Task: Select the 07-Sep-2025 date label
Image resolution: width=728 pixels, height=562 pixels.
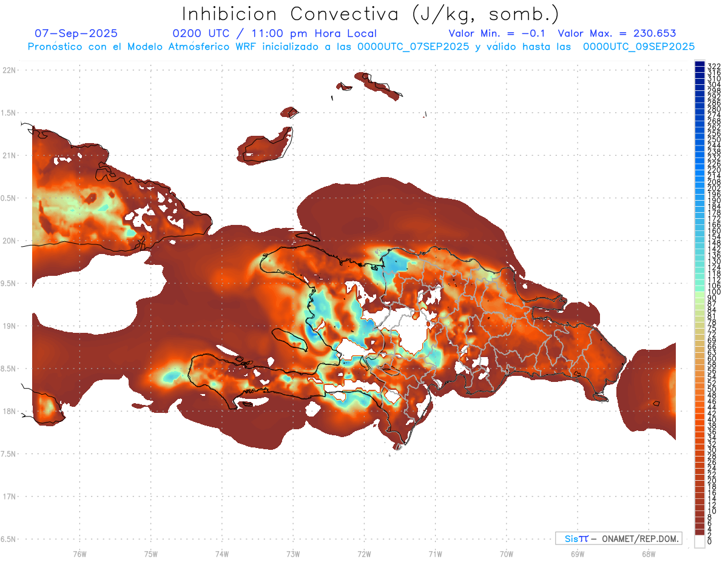Action: [76, 33]
